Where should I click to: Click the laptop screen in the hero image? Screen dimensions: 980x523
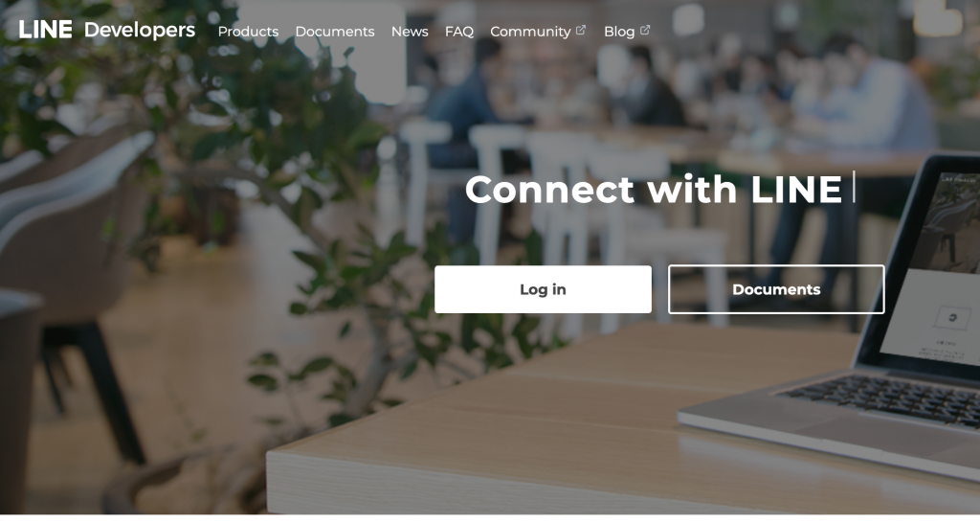930,269
